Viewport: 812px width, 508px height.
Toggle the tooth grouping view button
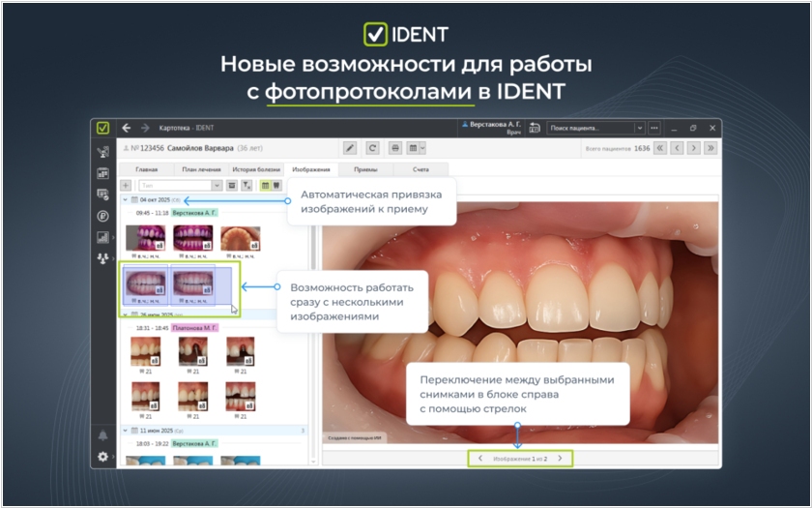[x=275, y=185]
